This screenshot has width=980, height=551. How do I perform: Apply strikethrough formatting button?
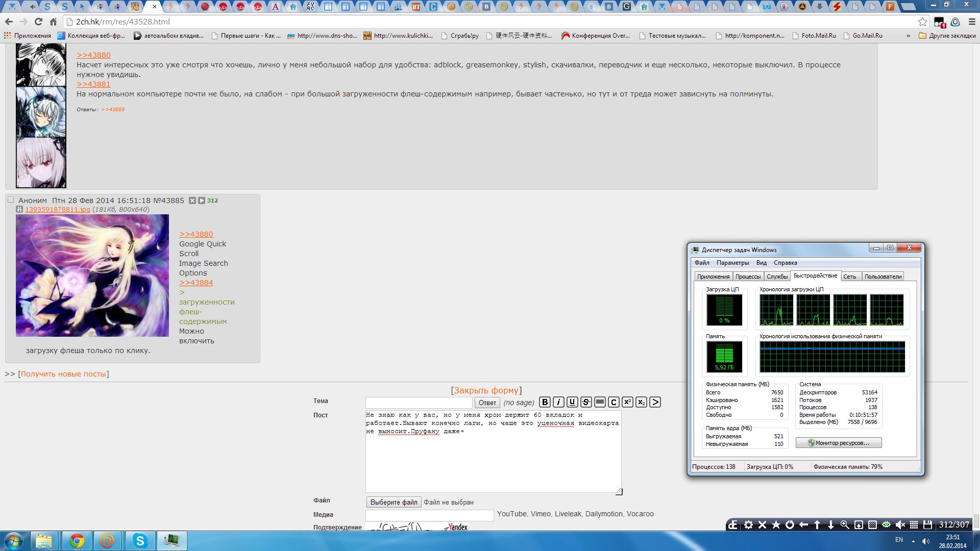pyautogui.click(x=586, y=403)
